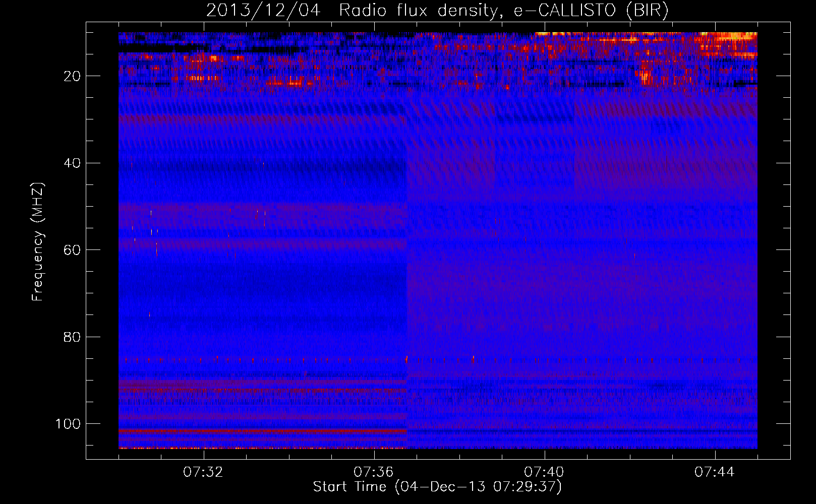Viewport: 816px width, 504px height.
Task: Click the 'Frequency (MHZ)' y-axis label
Action: point(38,242)
